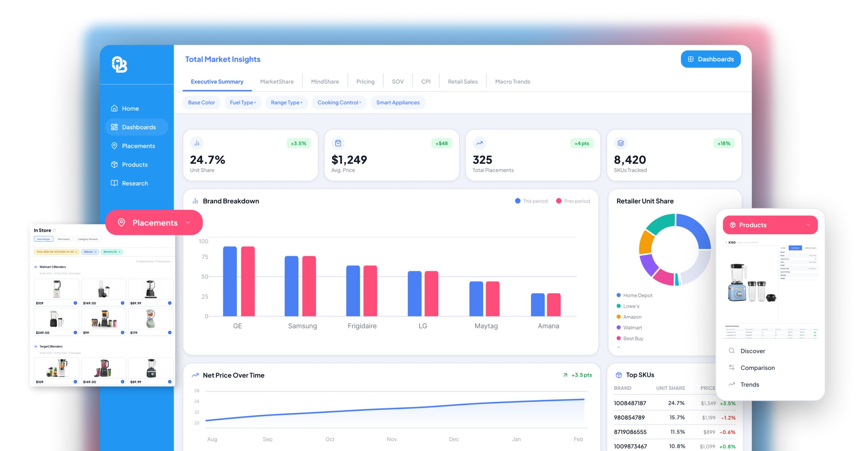Switch to the MarketShare tab
The width and height of the screenshot is (868, 451).
coord(277,81)
